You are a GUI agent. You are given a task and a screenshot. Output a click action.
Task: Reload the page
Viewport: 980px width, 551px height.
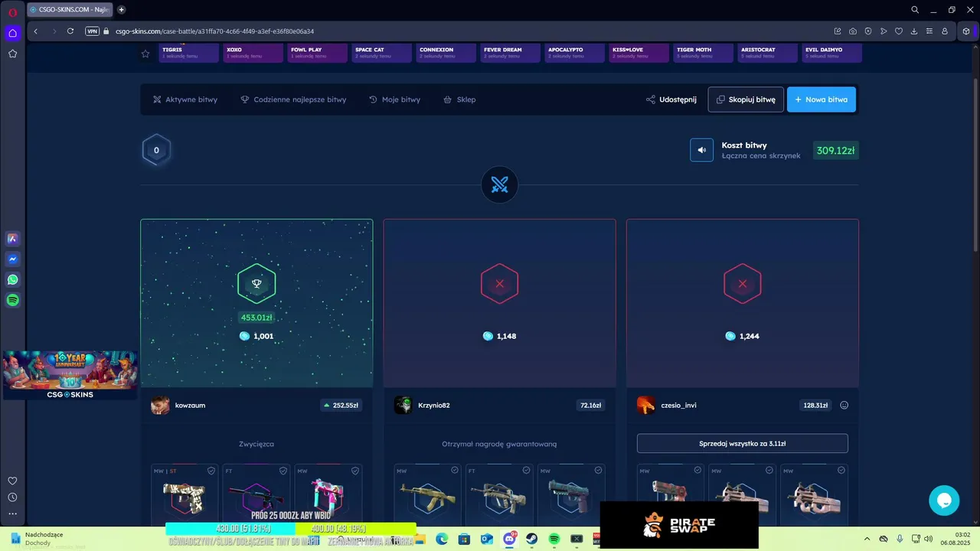[70, 31]
